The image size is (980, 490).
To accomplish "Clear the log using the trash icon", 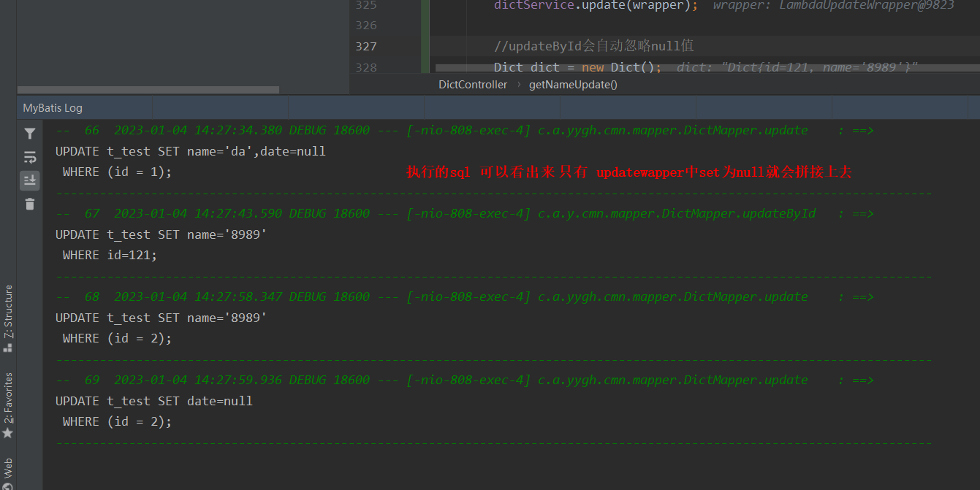I will click(29, 204).
